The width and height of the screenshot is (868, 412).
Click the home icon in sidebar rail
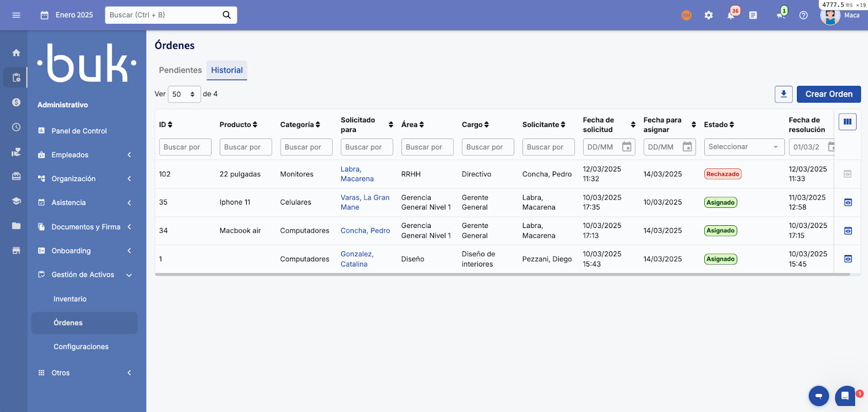(x=16, y=53)
